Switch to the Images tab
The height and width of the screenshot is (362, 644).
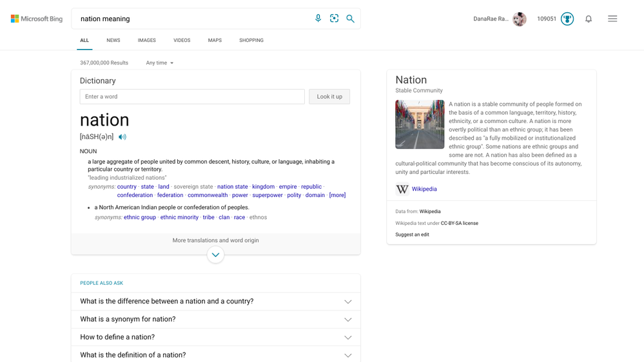146,41
